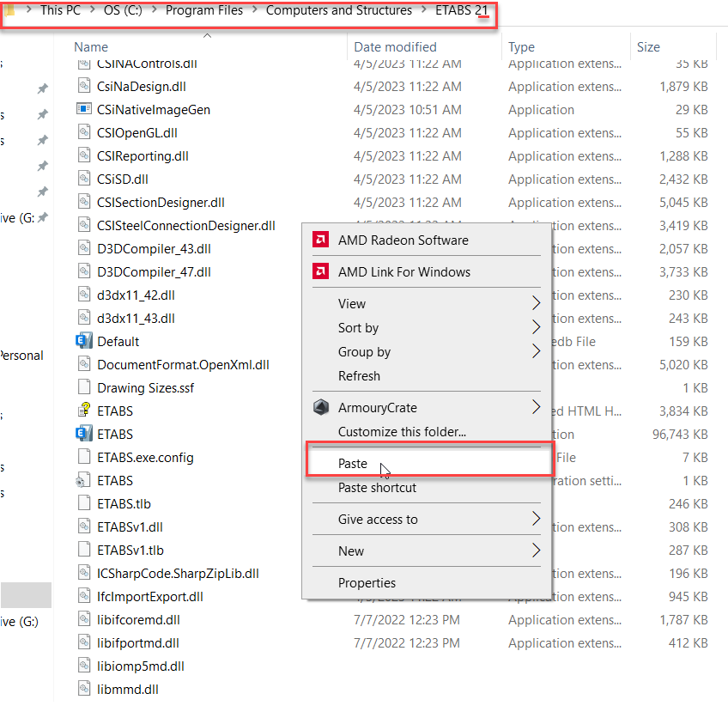Choose Paste from the context menu

click(x=353, y=464)
